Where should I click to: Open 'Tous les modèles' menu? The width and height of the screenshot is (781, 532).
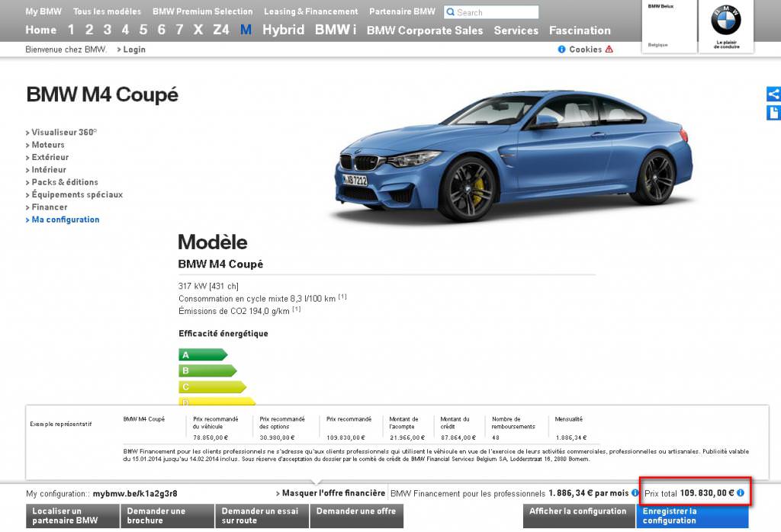point(107,11)
